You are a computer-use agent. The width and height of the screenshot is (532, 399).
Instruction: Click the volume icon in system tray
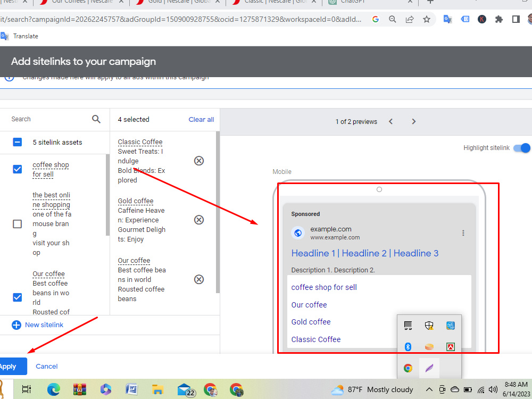pos(493,389)
